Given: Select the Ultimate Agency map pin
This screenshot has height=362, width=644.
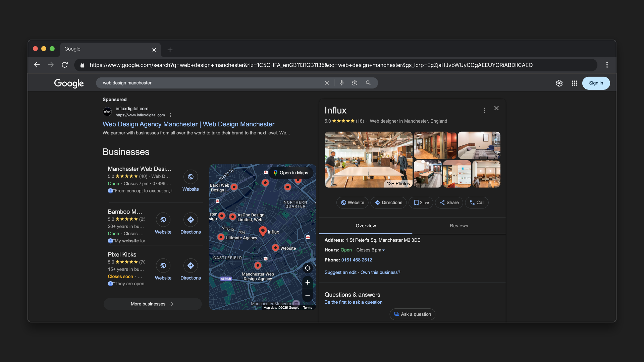Looking at the screenshot, I should coord(221,237).
